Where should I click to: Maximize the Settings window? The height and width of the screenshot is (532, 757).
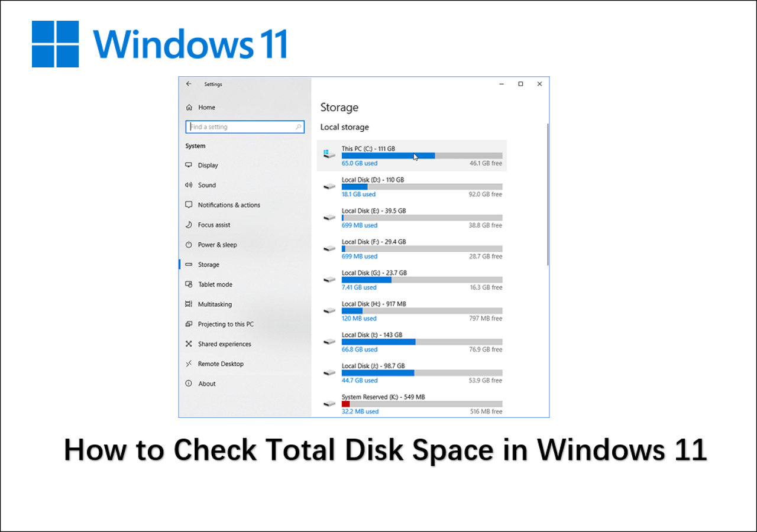pos(520,84)
